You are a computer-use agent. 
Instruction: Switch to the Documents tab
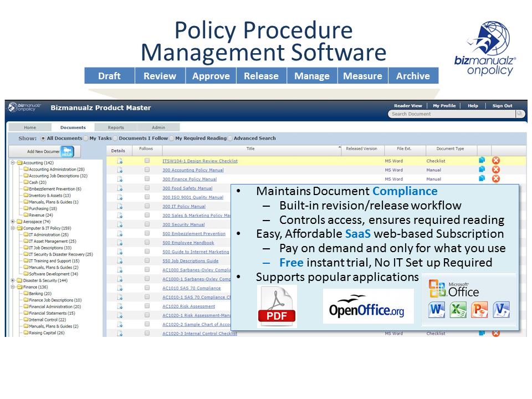tap(73, 127)
